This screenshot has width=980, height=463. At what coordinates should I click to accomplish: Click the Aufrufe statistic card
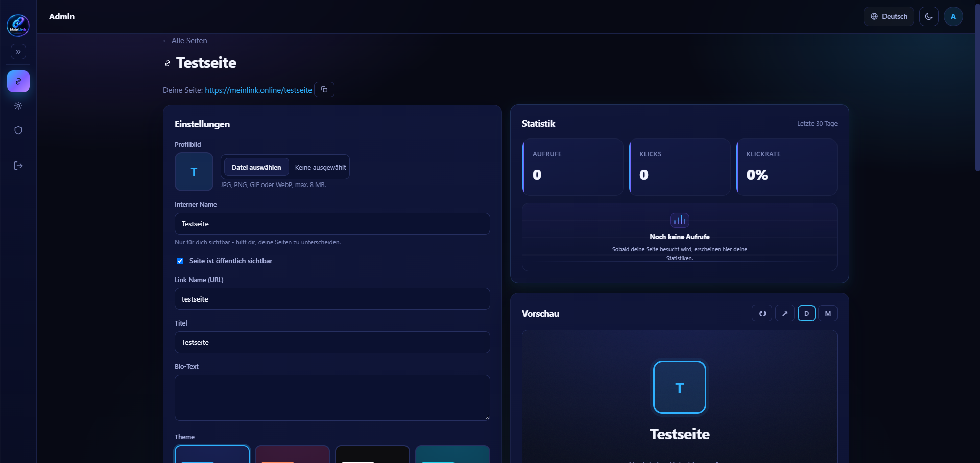[573, 167]
